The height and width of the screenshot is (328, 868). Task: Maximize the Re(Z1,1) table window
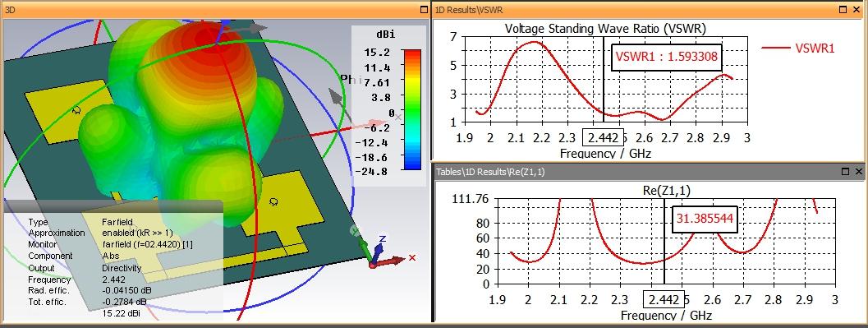845,172
